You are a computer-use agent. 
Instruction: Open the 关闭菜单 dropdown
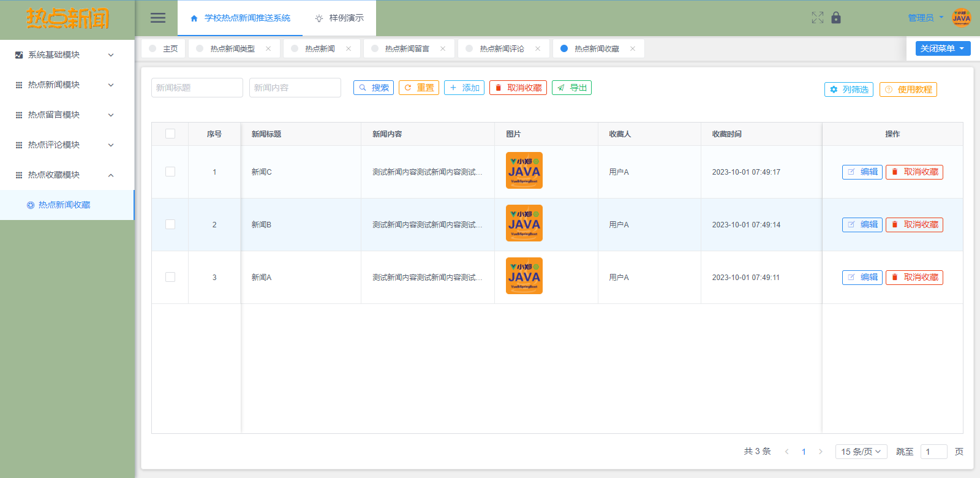943,48
